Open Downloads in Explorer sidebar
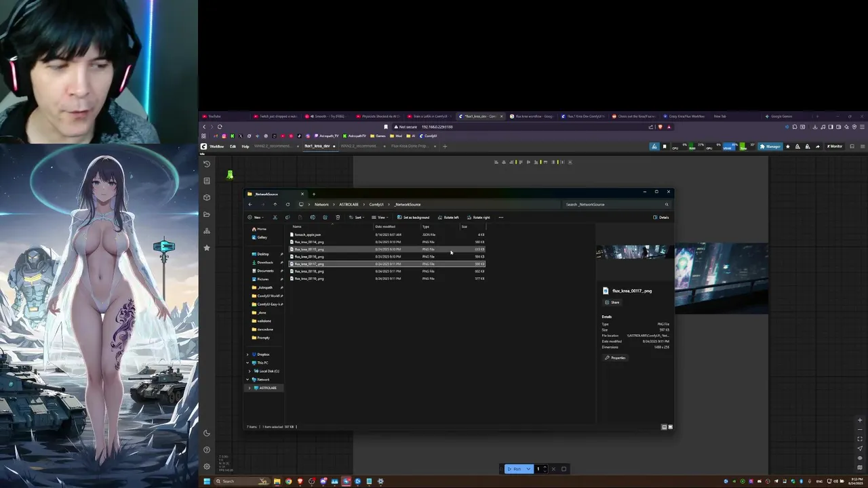868x488 pixels. [x=264, y=262]
